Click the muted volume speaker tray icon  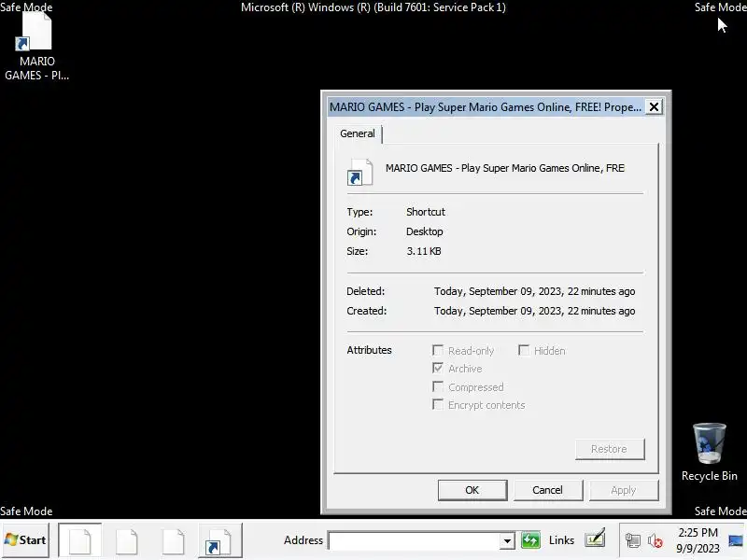coord(655,540)
